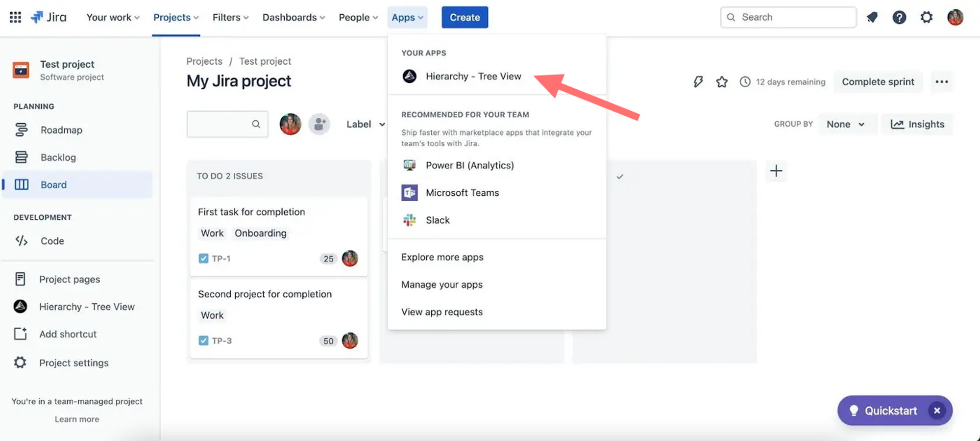Image resolution: width=980 pixels, height=441 pixels.
Task: Expand the Your work dropdown
Action: coord(113,17)
